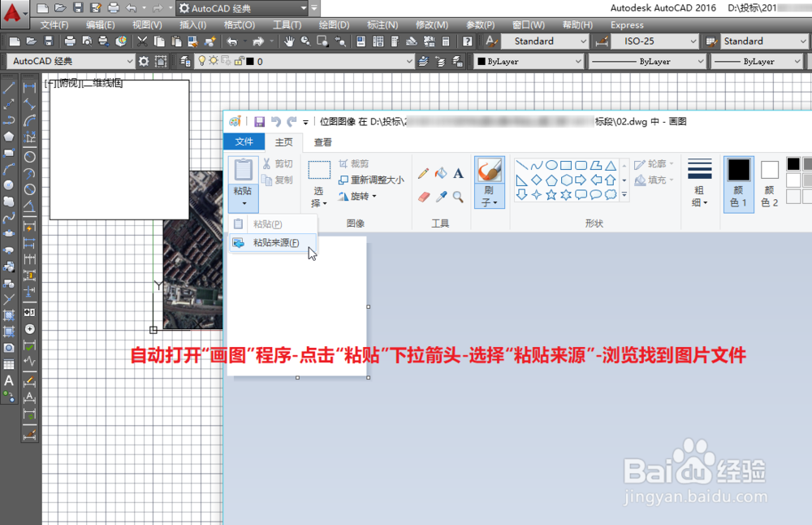The image size is (812, 525).
Task: Choose 粘贴来源(F) from paste menu
Action: (x=273, y=242)
